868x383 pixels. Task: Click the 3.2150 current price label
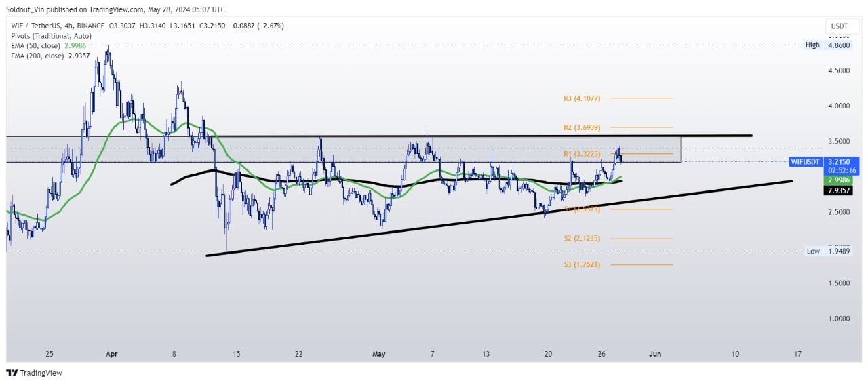tap(840, 163)
